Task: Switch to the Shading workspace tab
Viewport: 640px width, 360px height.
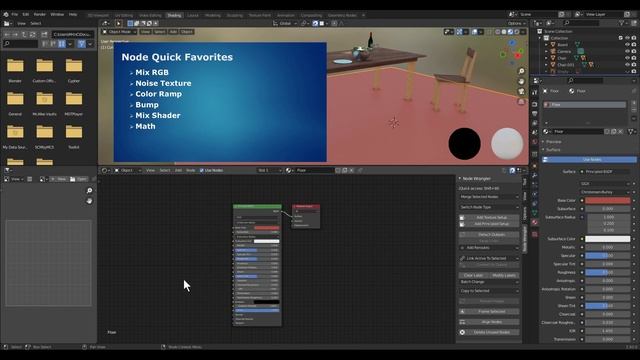Action: [x=174, y=16]
